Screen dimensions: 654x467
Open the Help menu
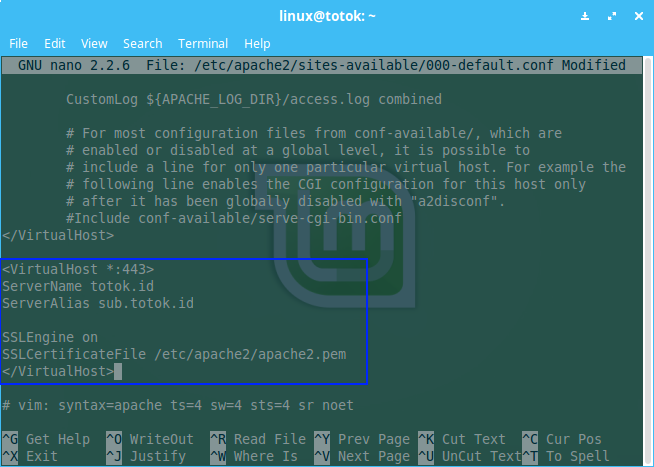point(257,43)
